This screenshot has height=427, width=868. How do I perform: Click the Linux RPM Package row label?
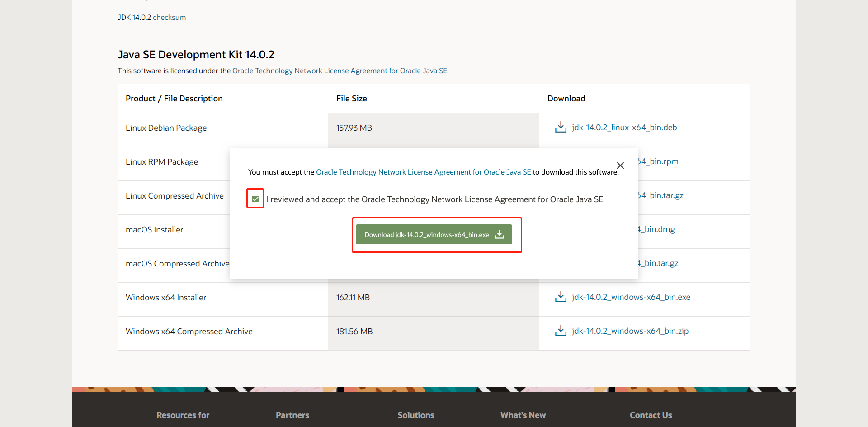162,162
